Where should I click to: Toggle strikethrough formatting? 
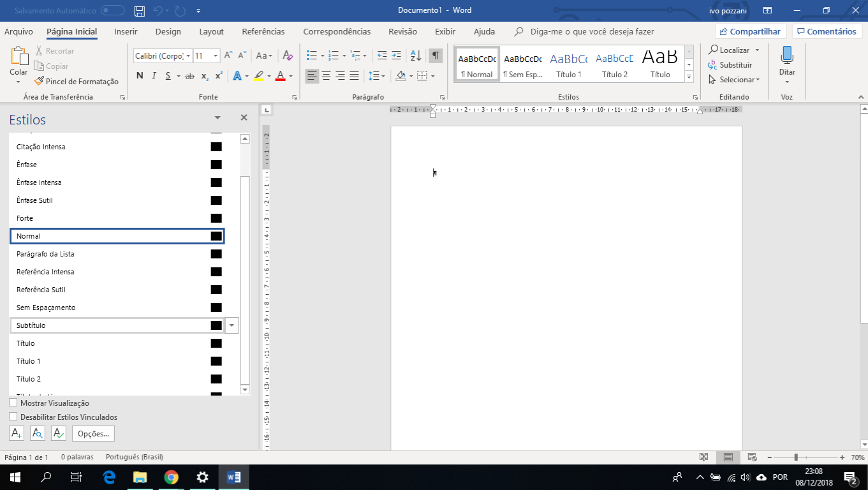coord(189,76)
